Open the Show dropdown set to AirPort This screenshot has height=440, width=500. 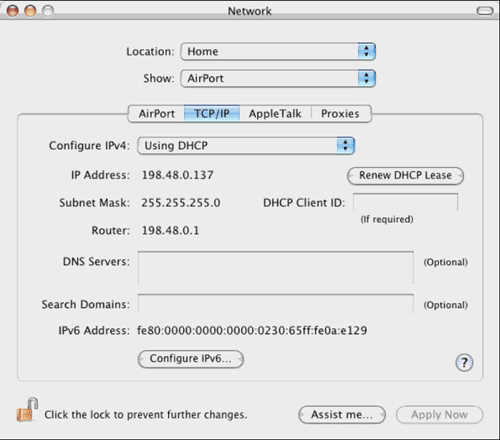(278, 78)
